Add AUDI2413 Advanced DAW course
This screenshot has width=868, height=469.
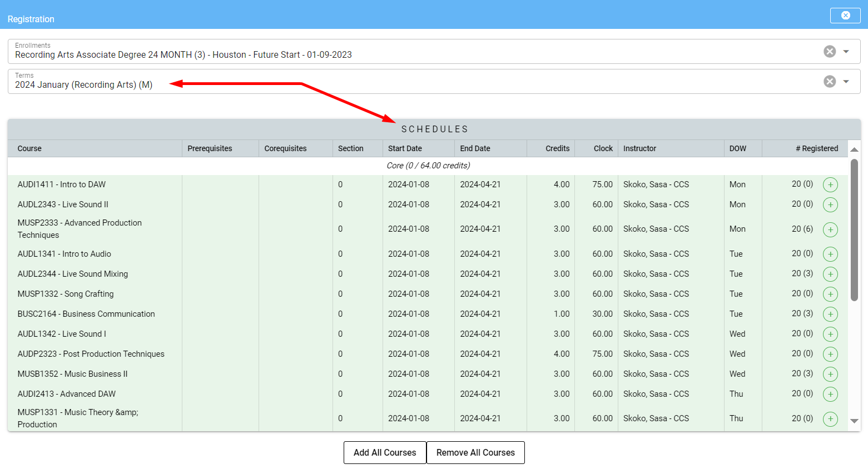tap(830, 394)
